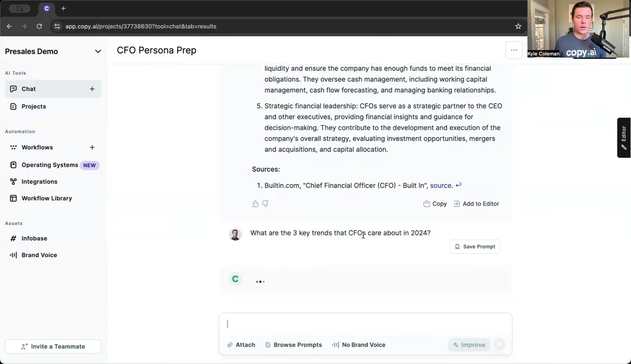Open Projects in the sidebar
Image resolution: width=631 pixels, height=364 pixels.
[33, 106]
